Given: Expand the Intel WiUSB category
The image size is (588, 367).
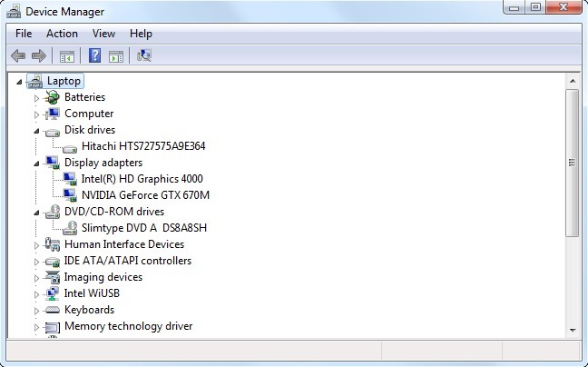Looking at the screenshot, I should (36, 294).
